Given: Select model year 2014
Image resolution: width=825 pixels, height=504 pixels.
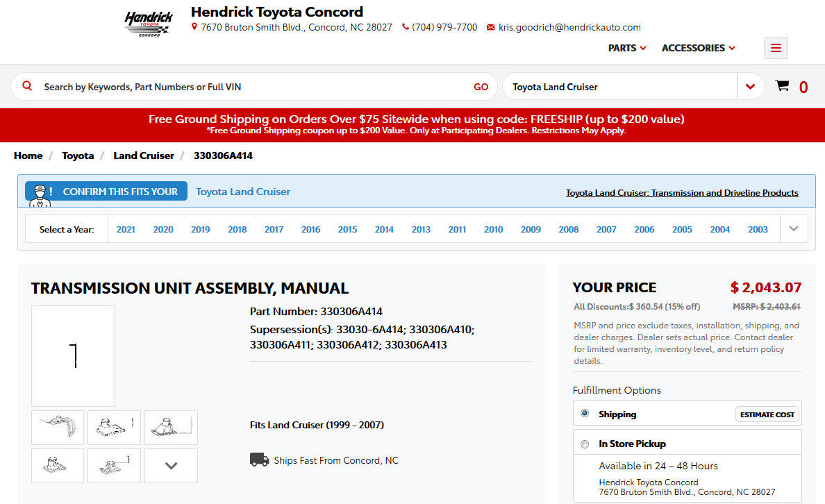Looking at the screenshot, I should [x=384, y=229].
